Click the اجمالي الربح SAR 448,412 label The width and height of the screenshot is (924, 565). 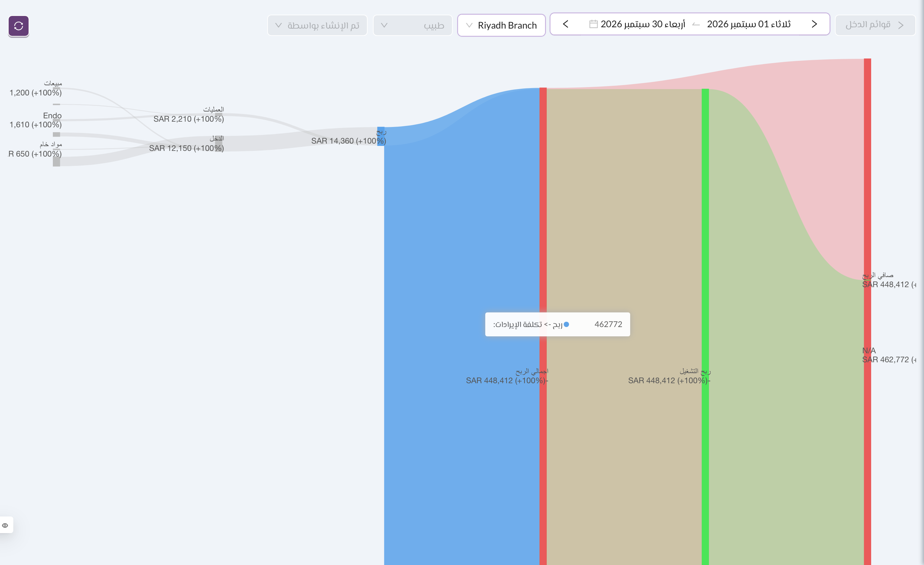pyautogui.click(x=507, y=376)
